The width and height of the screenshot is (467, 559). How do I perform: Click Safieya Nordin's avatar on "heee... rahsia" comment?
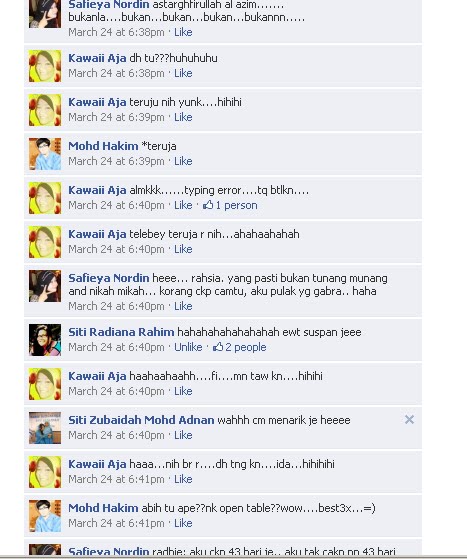click(45, 286)
